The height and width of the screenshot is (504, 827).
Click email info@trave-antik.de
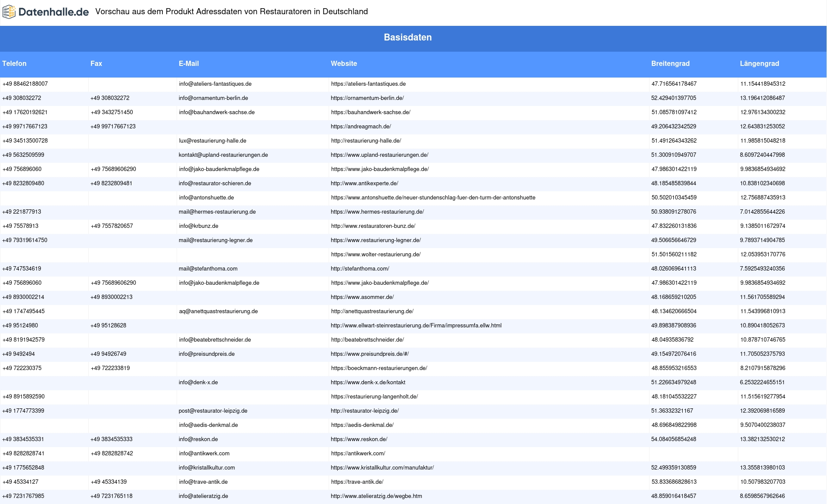(x=203, y=482)
